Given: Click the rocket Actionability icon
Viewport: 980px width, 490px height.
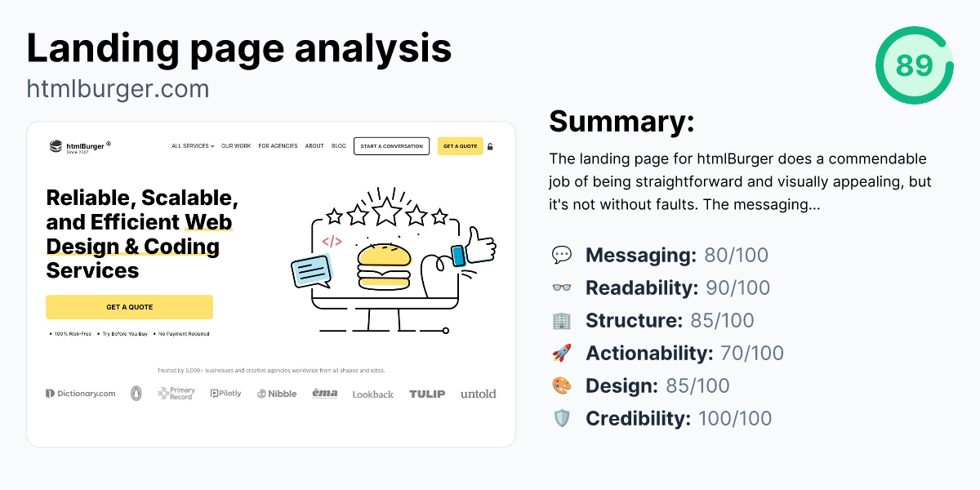Looking at the screenshot, I should [x=562, y=353].
